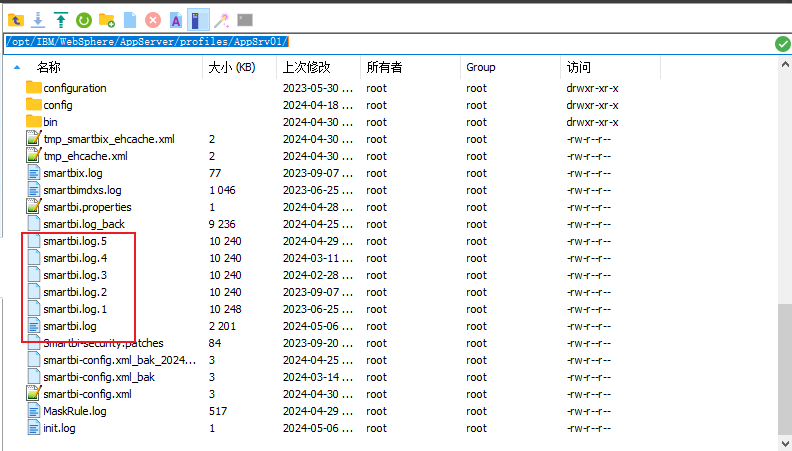
Task: Select the smartbi.log_back file icon
Action: click(x=33, y=224)
